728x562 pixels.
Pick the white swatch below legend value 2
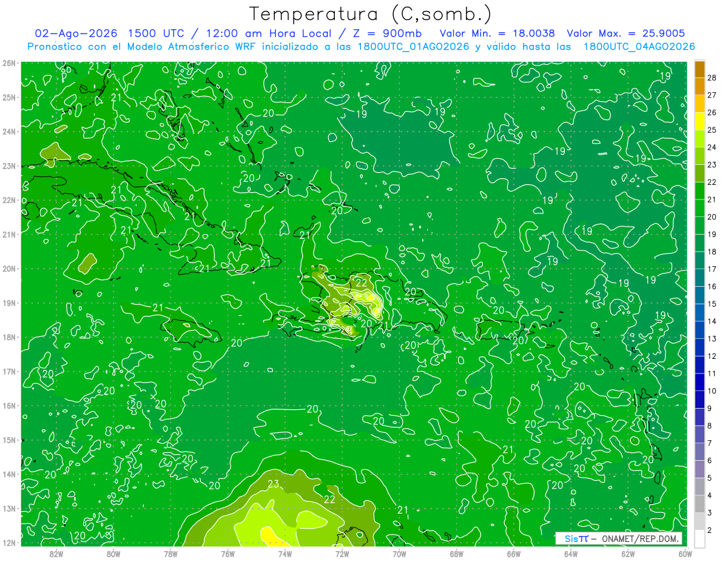coord(699,538)
